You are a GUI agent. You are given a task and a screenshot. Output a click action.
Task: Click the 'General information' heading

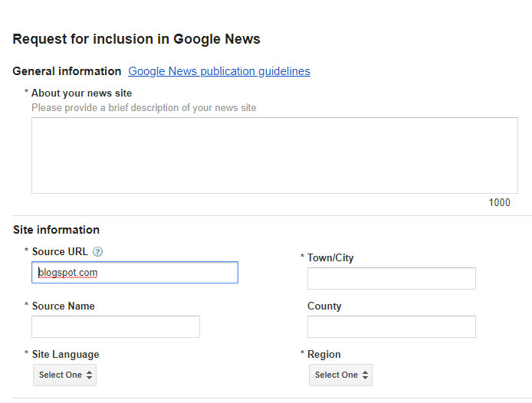[x=67, y=71]
